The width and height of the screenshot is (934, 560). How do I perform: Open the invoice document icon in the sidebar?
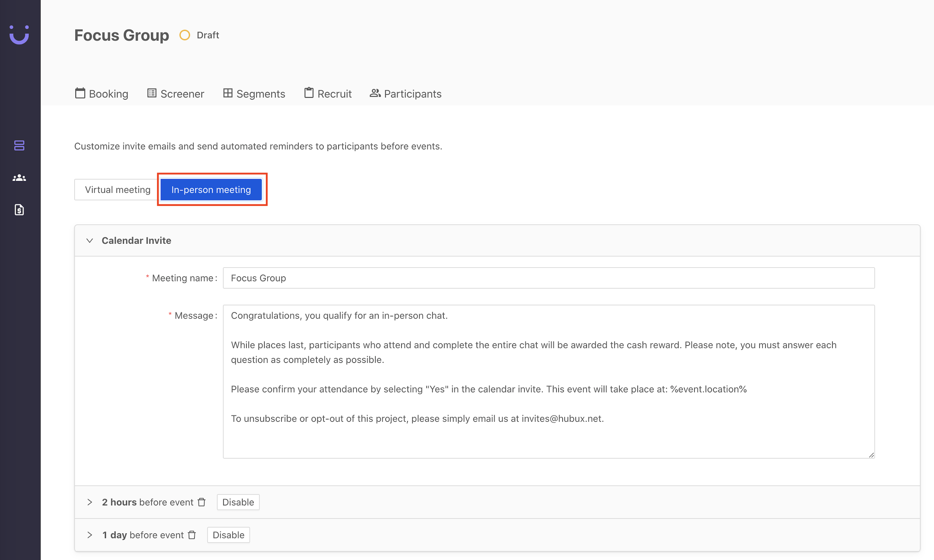pos(19,210)
